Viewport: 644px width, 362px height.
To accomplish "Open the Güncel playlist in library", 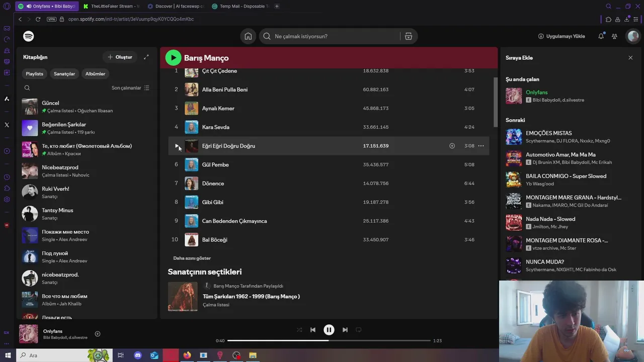I will tap(87, 107).
